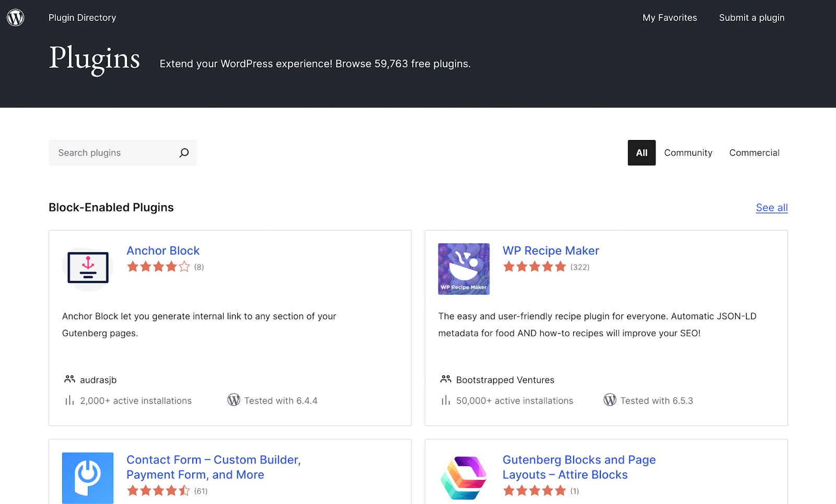Click See all Block-Enabled Plugins

[x=772, y=207]
